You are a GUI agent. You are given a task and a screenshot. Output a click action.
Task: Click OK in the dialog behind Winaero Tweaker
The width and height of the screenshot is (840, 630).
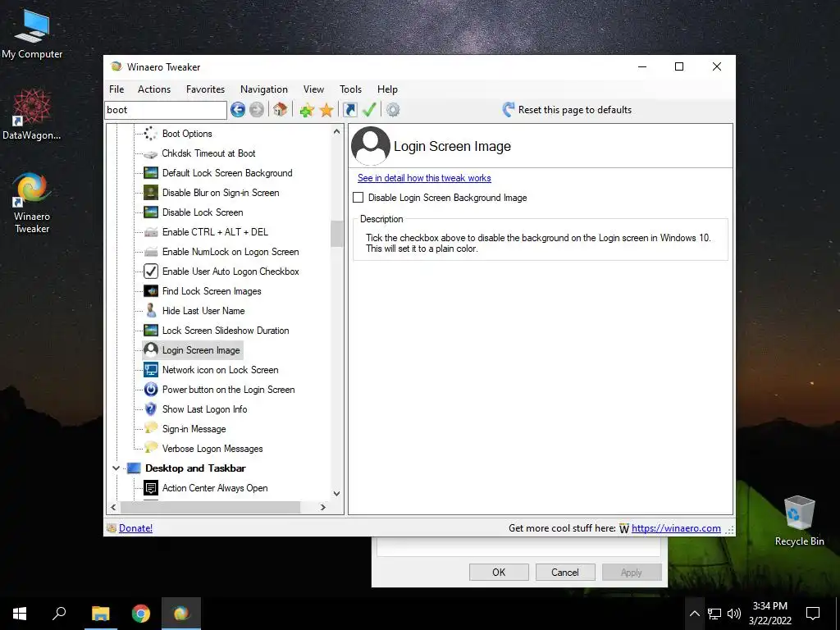(499, 572)
